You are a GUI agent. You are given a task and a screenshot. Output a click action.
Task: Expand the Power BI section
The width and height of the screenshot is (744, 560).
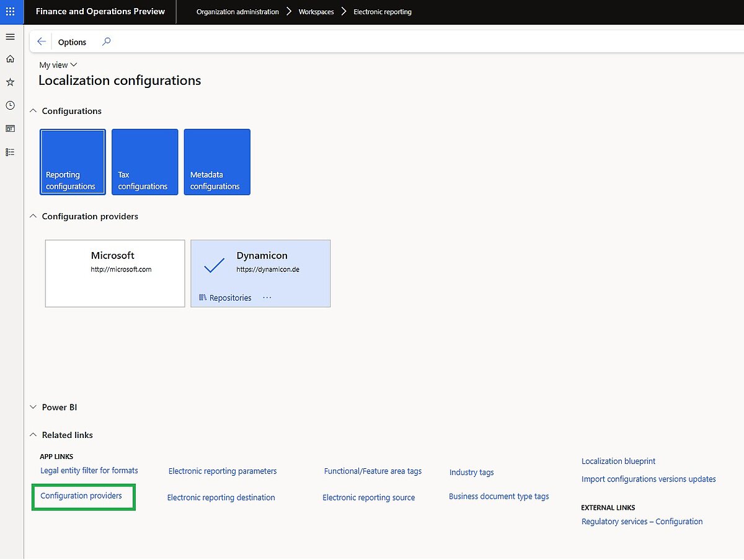(x=33, y=408)
